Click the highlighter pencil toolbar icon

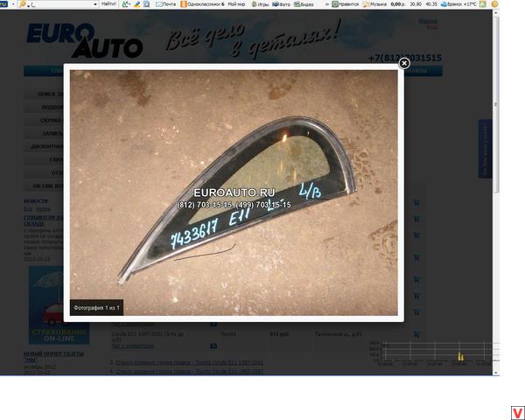[x=137, y=4]
